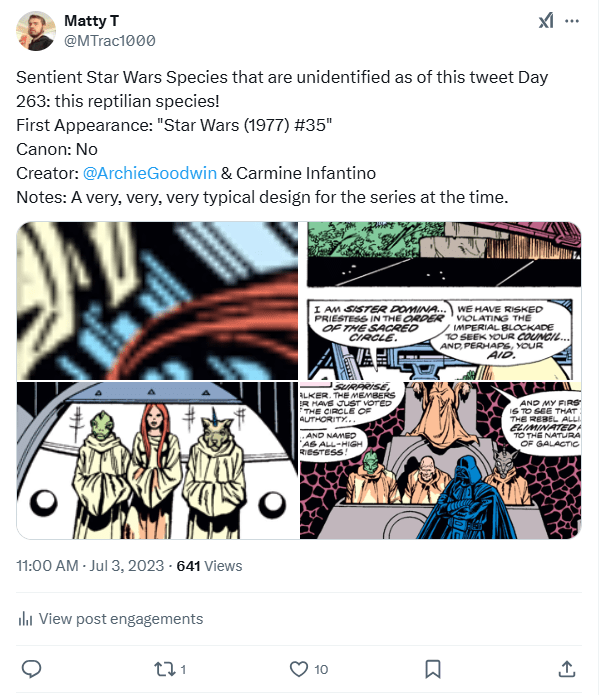Click the repost count number 1

(184, 669)
